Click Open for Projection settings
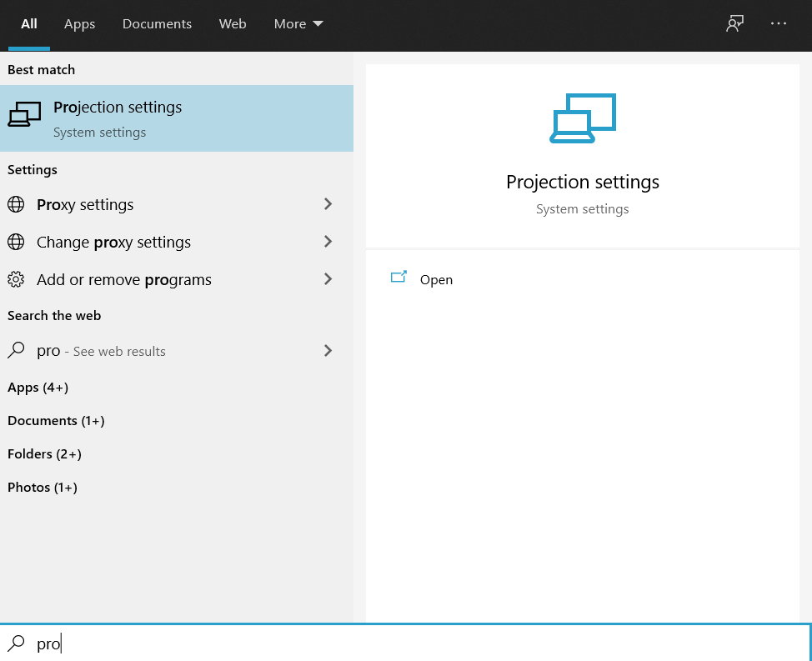This screenshot has width=812, height=661. click(x=436, y=280)
